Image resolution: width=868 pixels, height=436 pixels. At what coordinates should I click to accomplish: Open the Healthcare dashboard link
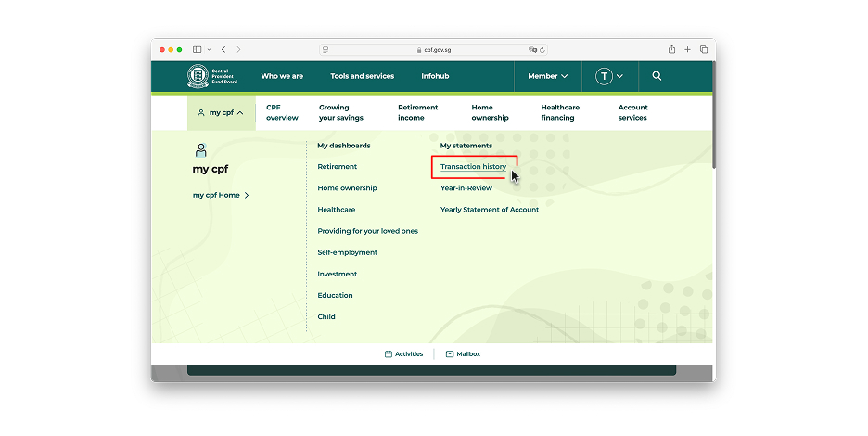[336, 210]
